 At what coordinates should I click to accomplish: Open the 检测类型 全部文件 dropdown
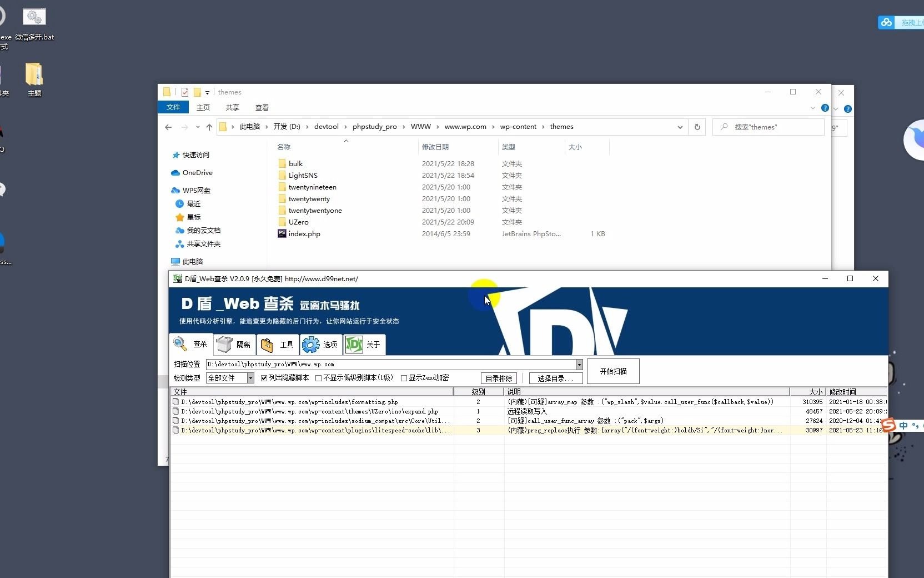pyautogui.click(x=250, y=378)
